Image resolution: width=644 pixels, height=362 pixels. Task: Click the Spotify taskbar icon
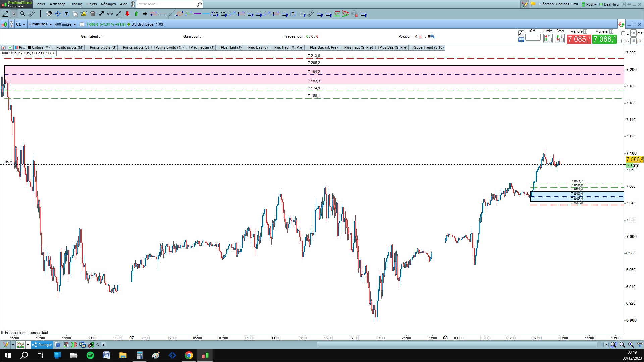tap(90, 355)
